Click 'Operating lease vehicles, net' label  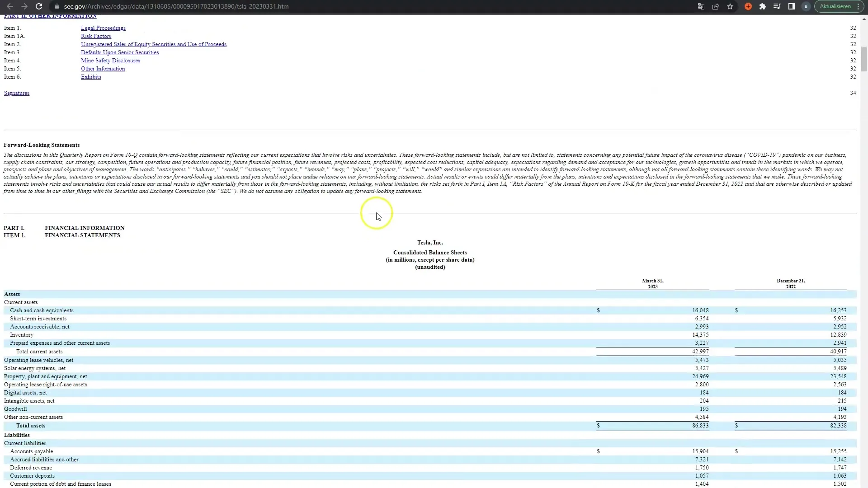pos(38,360)
